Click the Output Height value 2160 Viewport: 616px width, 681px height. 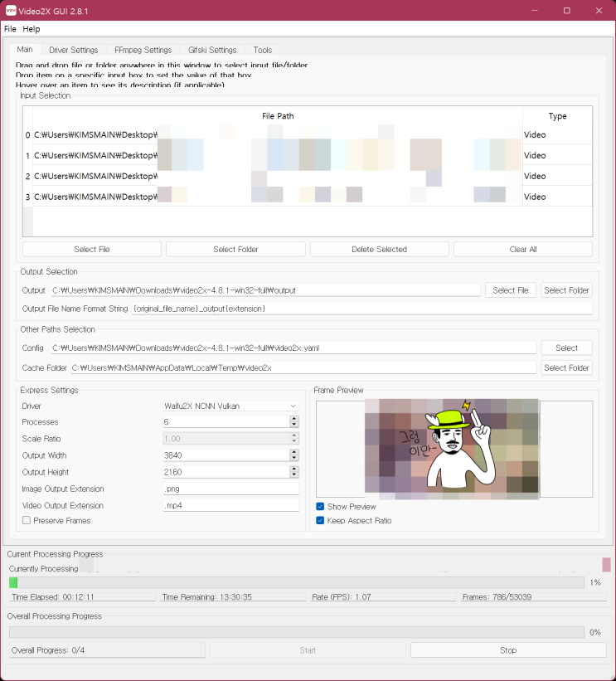pyautogui.click(x=226, y=472)
